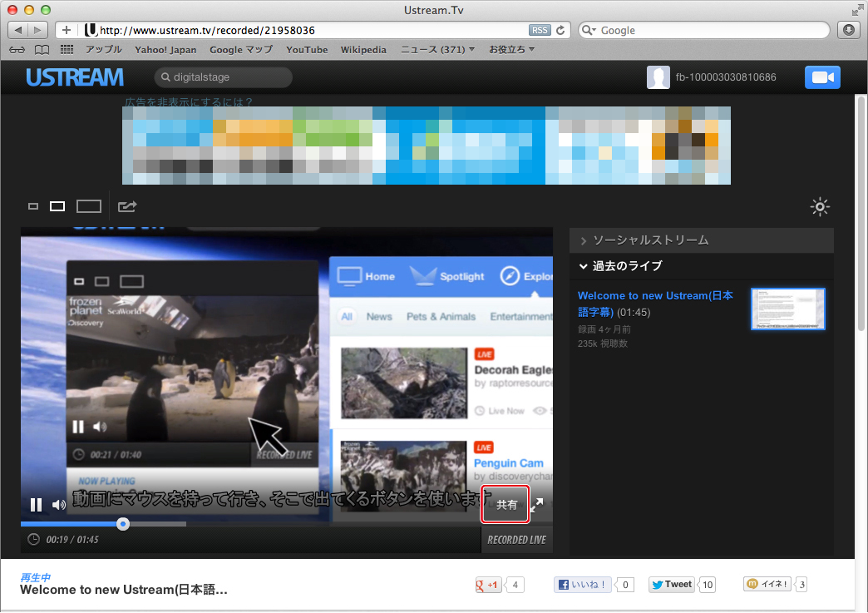Viewport: 868px width, 613px height.
Task: Click the 再生中 now playing label
Action: pos(35,577)
